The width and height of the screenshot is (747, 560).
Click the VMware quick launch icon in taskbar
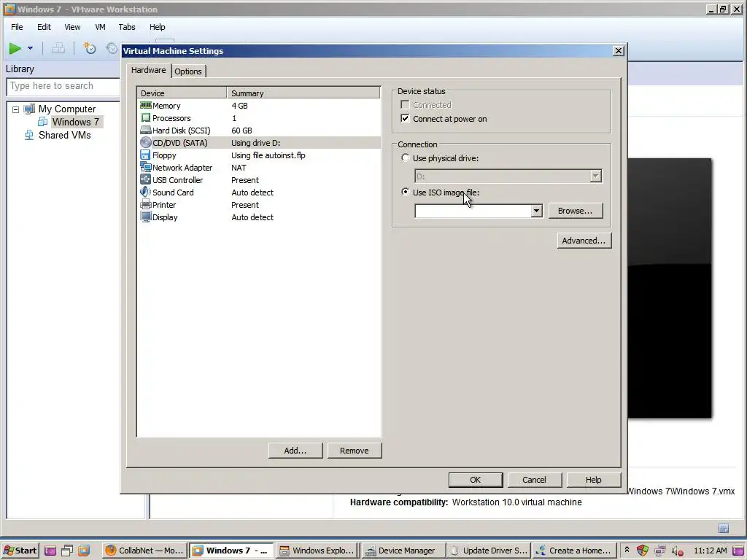pyautogui.click(x=84, y=551)
